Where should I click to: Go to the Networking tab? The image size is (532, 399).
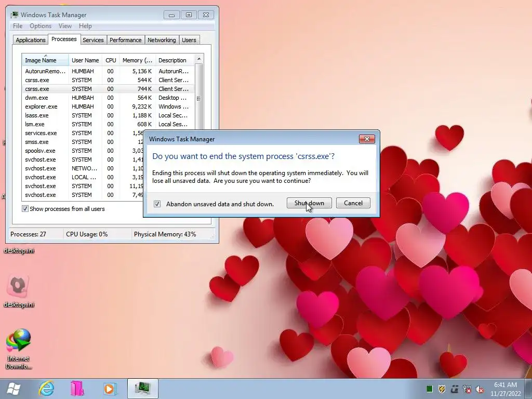pyautogui.click(x=162, y=39)
